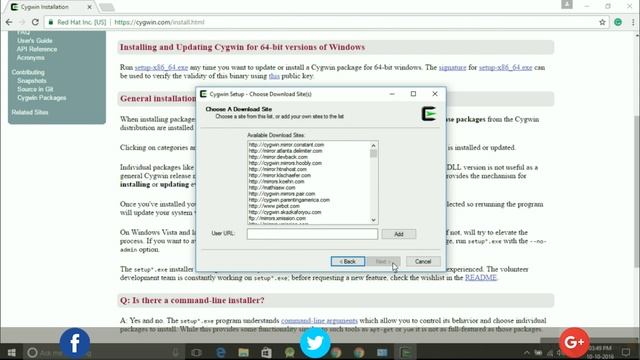Select mirror cygwin.mirrors.hoobly.com

click(285, 163)
